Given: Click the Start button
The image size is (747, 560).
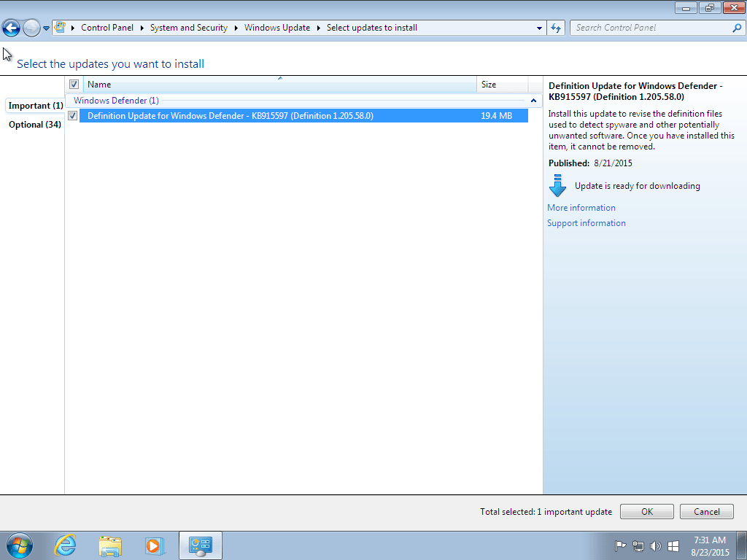Looking at the screenshot, I should point(18,545).
